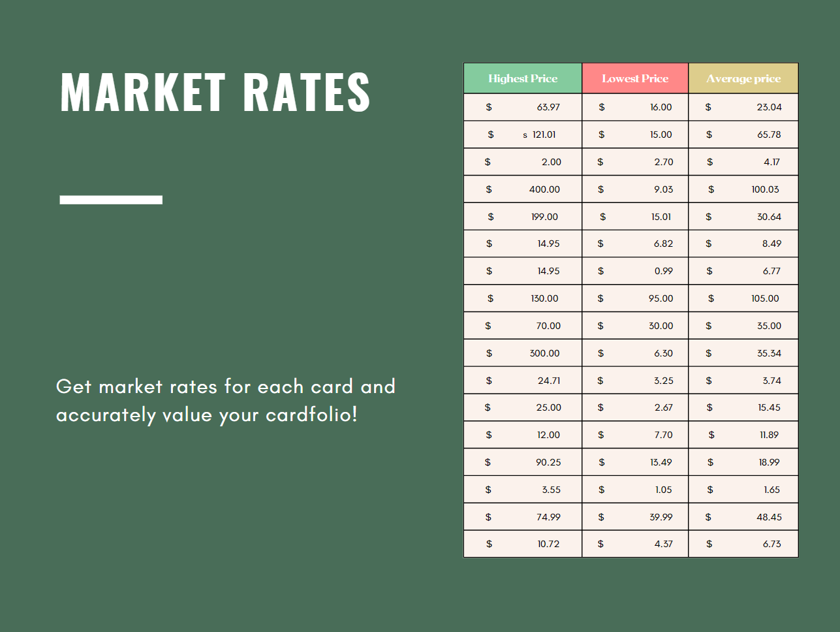Select the 10.72 highest price cell
The width and height of the screenshot is (840, 632).
click(523, 544)
